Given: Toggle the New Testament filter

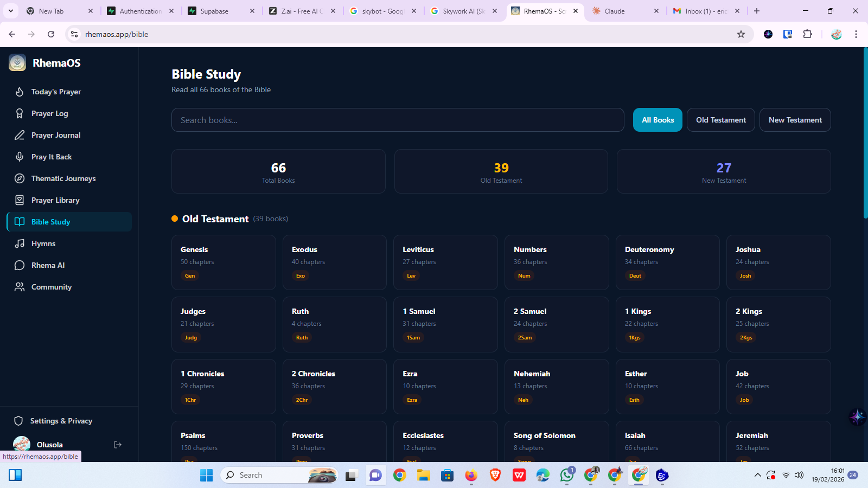Looking at the screenshot, I should click(795, 120).
